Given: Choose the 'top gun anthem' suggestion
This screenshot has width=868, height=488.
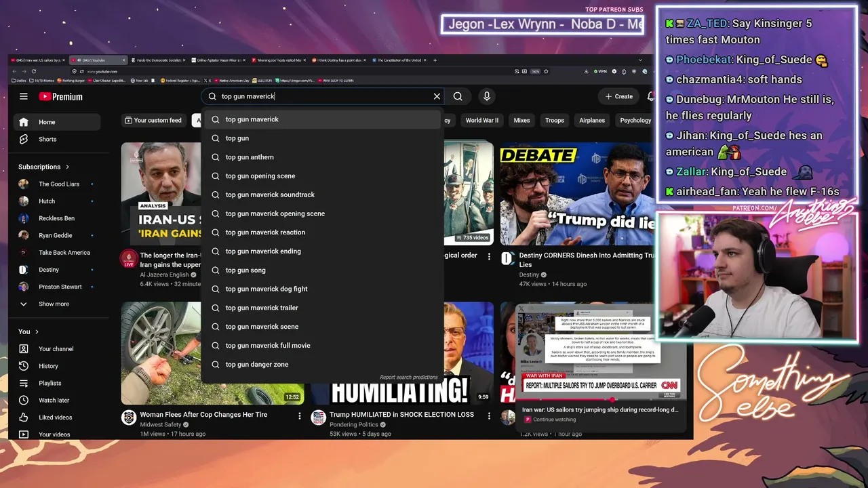Looking at the screenshot, I should pyautogui.click(x=323, y=157).
